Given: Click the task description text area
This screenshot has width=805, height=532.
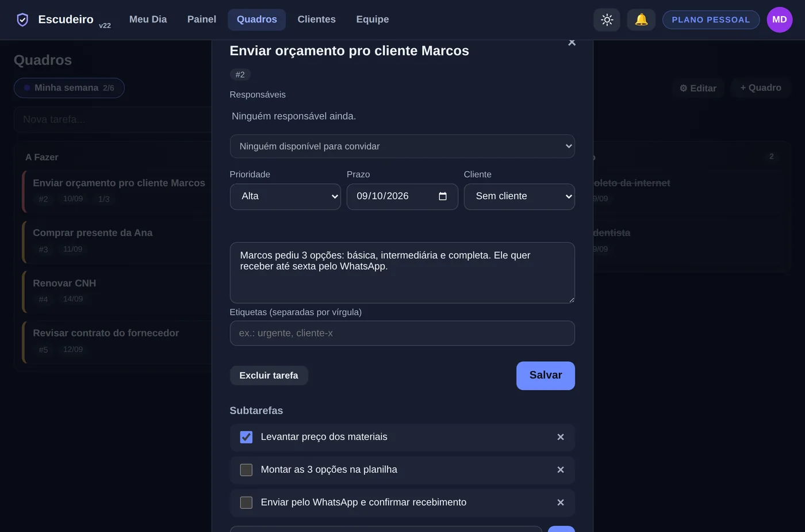Looking at the screenshot, I should point(402,273).
